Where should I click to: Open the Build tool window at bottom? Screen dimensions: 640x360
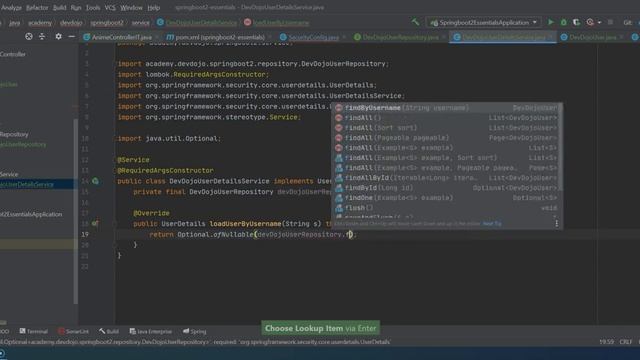(109, 331)
